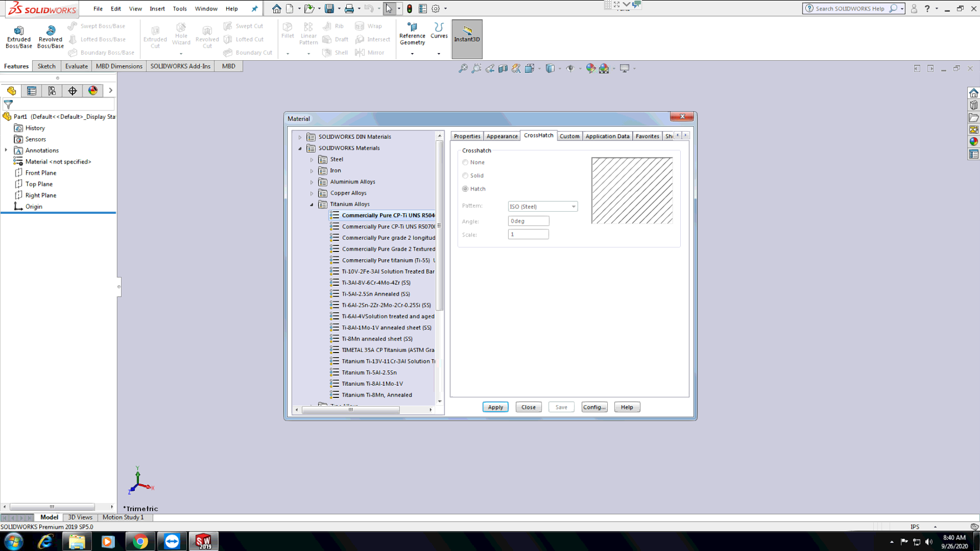Viewport: 980px width, 551px height.
Task: Open the ConfigurationManager tab icon
Action: (x=52, y=91)
